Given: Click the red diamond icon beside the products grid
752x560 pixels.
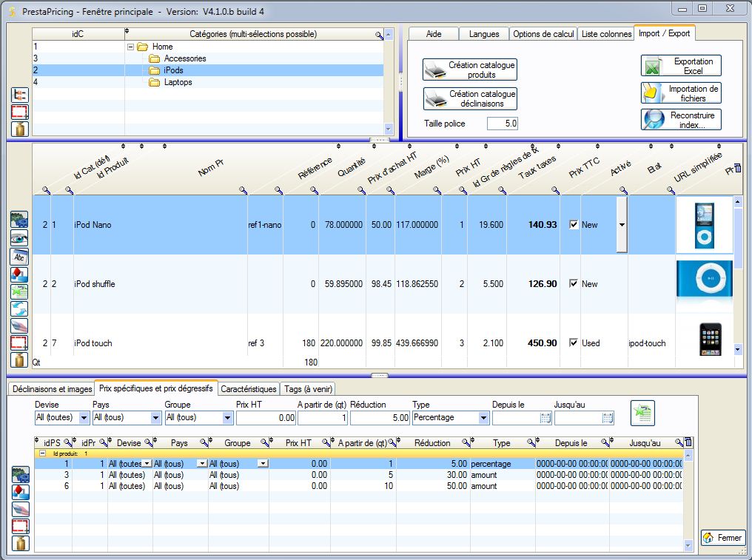Looking at the screenshot, I should click(19, 274).
